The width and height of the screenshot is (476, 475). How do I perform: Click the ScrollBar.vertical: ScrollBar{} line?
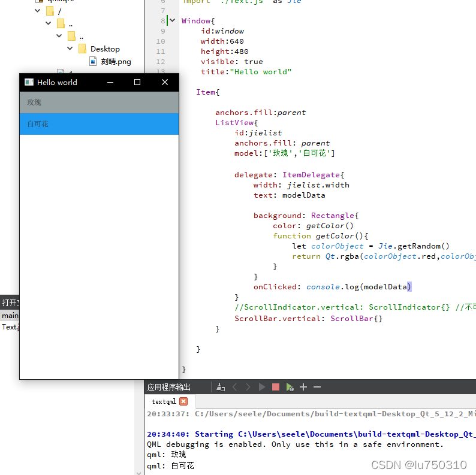pos(308,319)
